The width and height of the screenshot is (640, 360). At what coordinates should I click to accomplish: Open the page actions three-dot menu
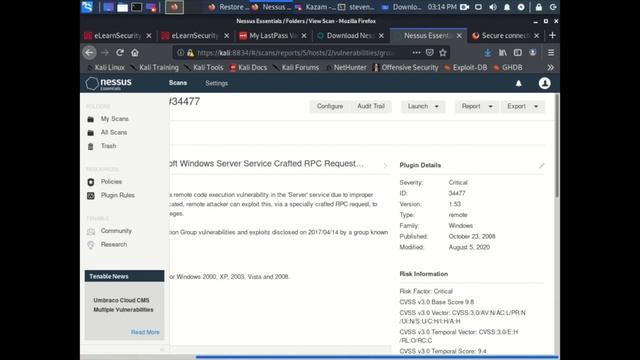(x=416, y=53)
